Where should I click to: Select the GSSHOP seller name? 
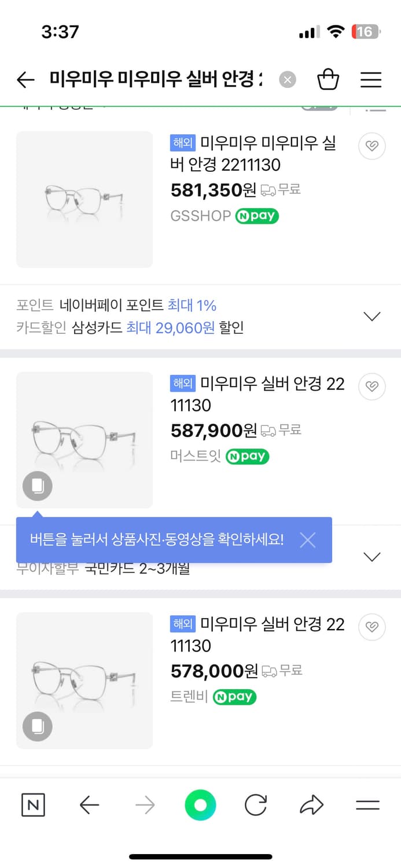tap(201, 216)
